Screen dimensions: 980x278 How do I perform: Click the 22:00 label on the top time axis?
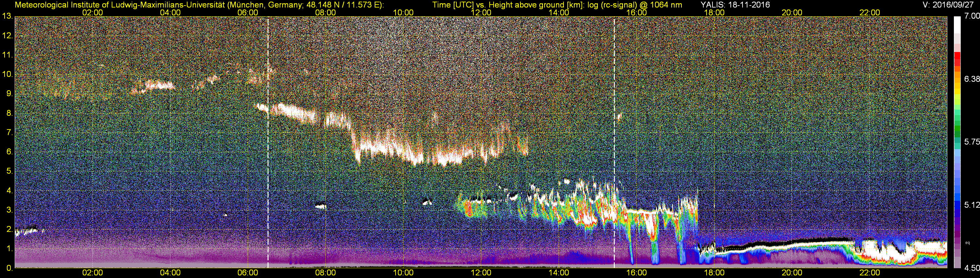(x=870, y=12)
